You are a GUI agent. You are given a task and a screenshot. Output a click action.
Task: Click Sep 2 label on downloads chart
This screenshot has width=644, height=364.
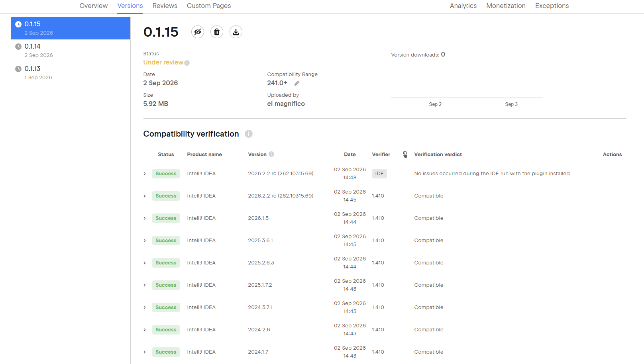coord(435,104)
